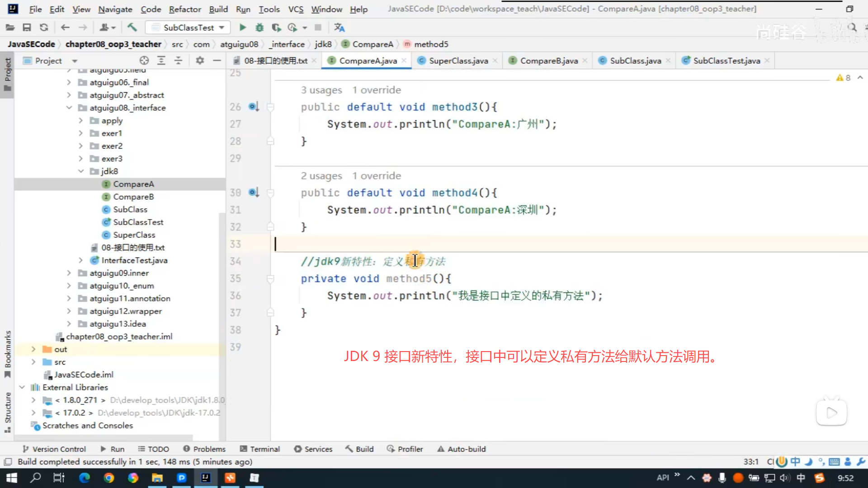This screenshot has height=488, width=868.
Task: Switch to the SubClass.java tab
Action: (635, 61)
